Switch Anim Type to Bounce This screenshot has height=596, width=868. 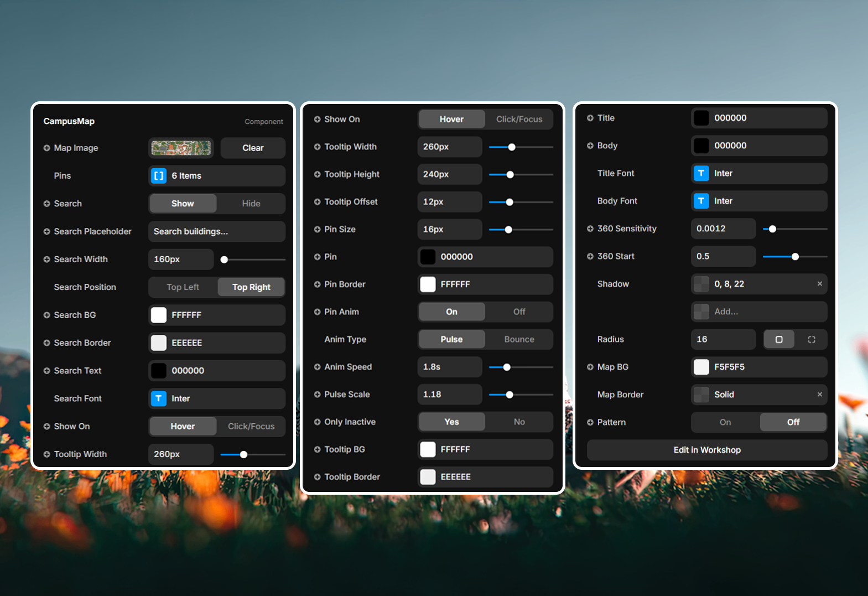(x=519, y=339)
